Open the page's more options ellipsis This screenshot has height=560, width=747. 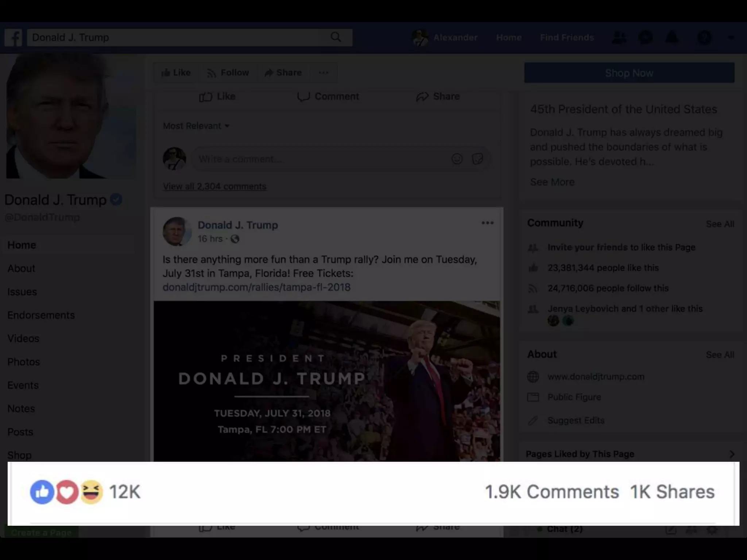[324, 73]
